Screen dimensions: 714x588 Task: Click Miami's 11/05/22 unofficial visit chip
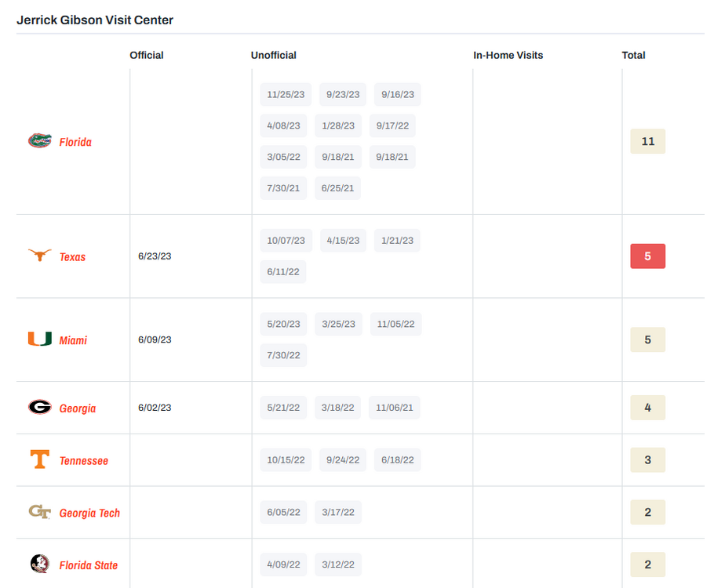pos(395,324)
